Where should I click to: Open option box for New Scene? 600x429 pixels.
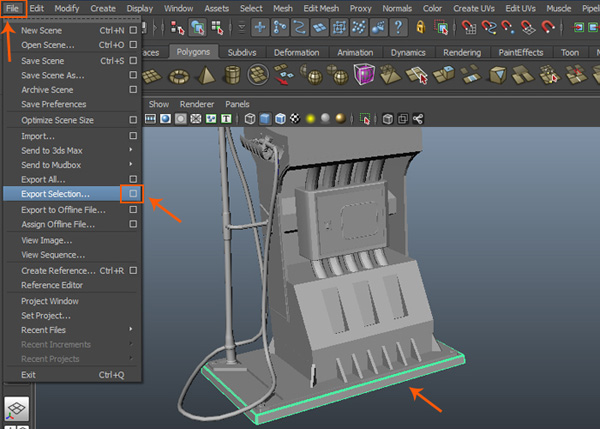click(133, 30)
